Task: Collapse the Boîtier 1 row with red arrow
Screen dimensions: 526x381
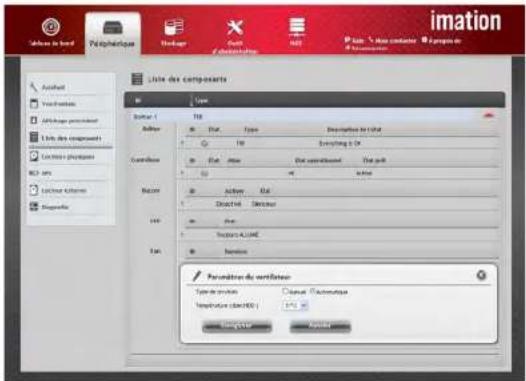Action: [489, 116]
